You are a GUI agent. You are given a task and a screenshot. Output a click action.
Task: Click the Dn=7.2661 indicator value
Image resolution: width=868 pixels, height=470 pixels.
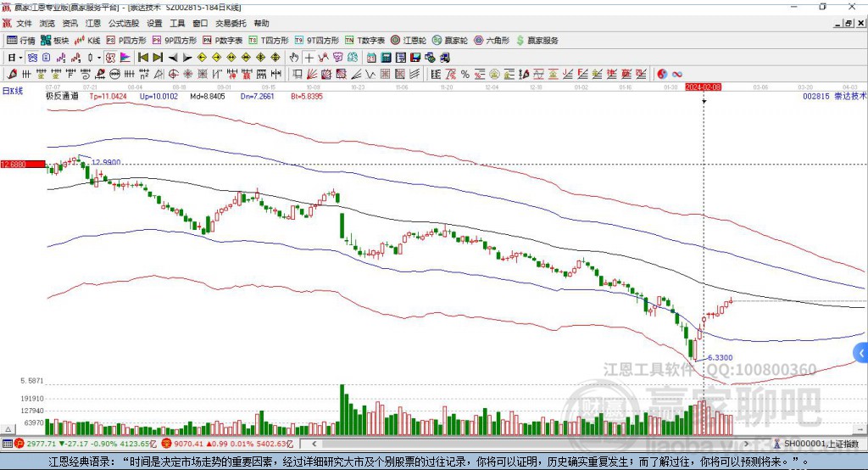258,96
